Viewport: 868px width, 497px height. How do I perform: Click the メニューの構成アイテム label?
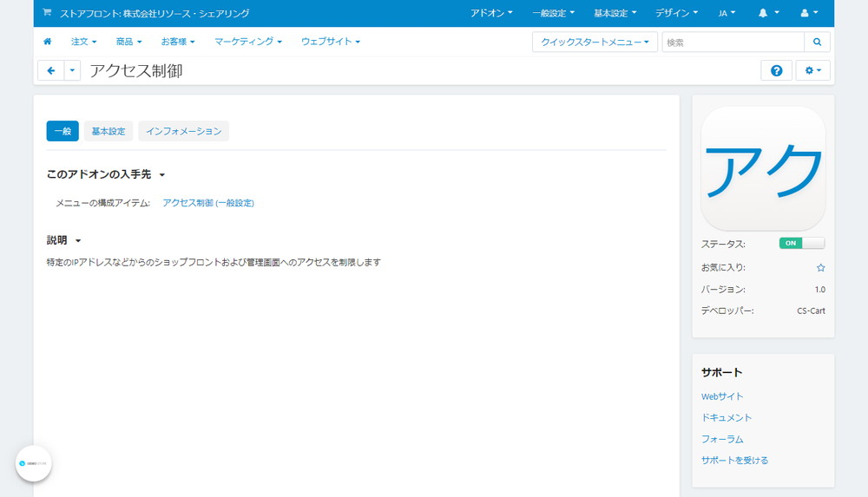[102, 203]
